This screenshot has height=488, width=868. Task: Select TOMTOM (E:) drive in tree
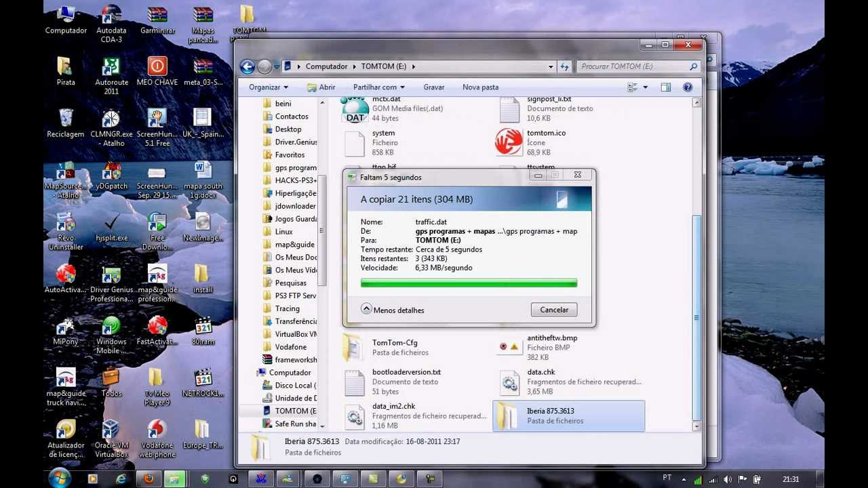[x=290, y=411]
